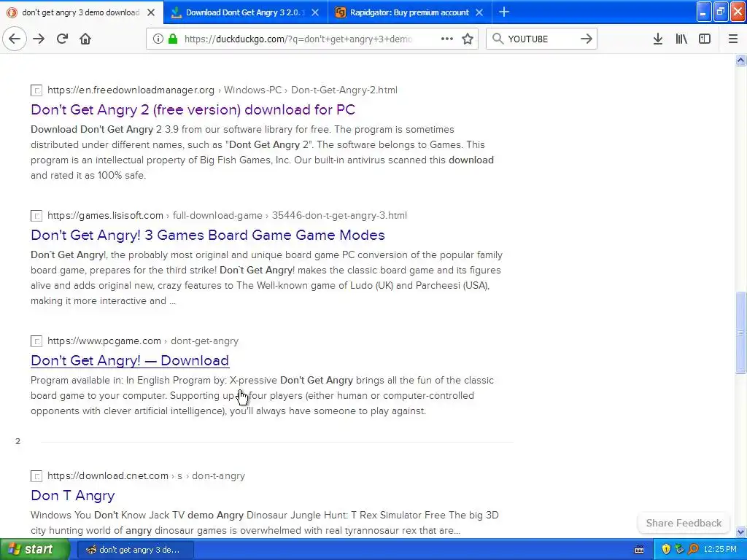Select the don't get angry 3 demo tab
The height and width of the screenshot is (560, 747).
coord(81,12)
